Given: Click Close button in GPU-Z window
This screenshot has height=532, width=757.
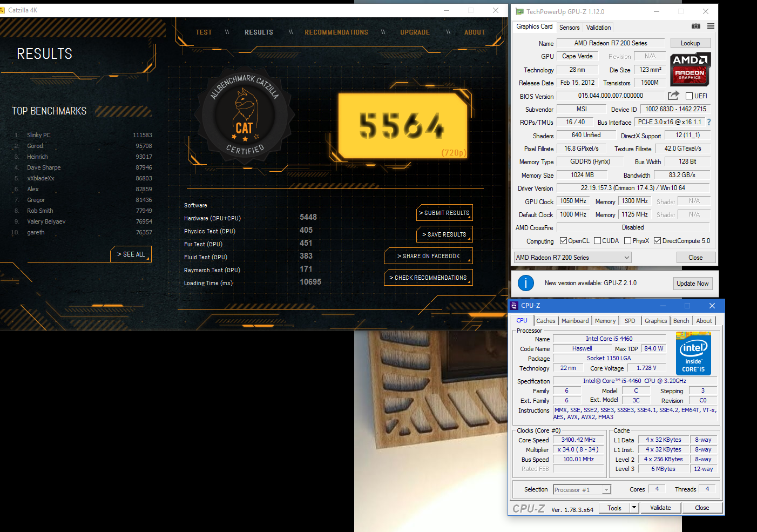Looking at the screenshot, I should coord(695,258).
